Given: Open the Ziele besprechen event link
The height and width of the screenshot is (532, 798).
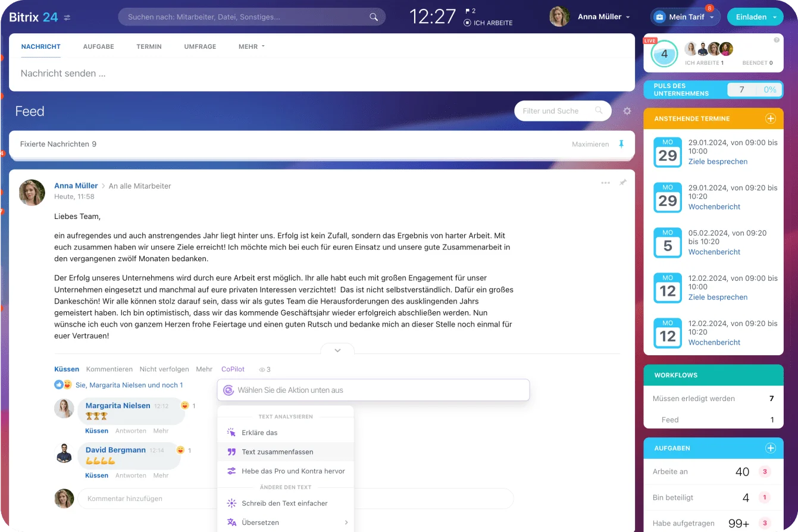Looking at the screenshot, I should tap(718, 161).
